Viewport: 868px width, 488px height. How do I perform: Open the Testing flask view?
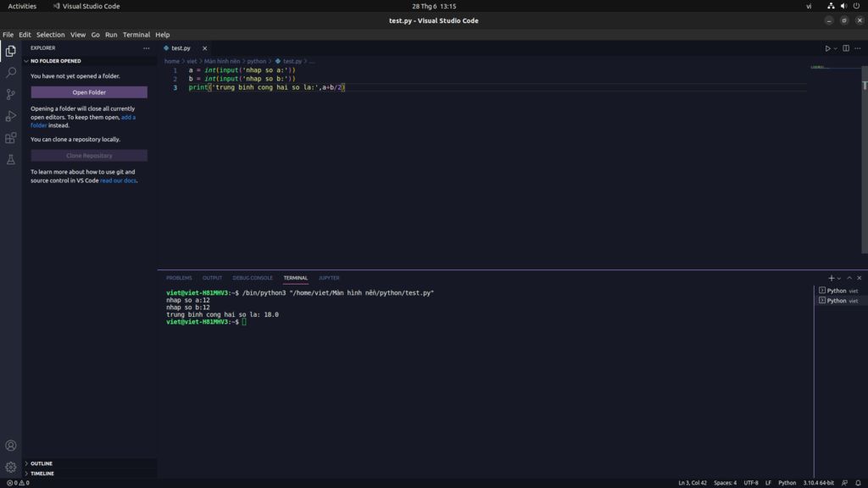point(10,160)
